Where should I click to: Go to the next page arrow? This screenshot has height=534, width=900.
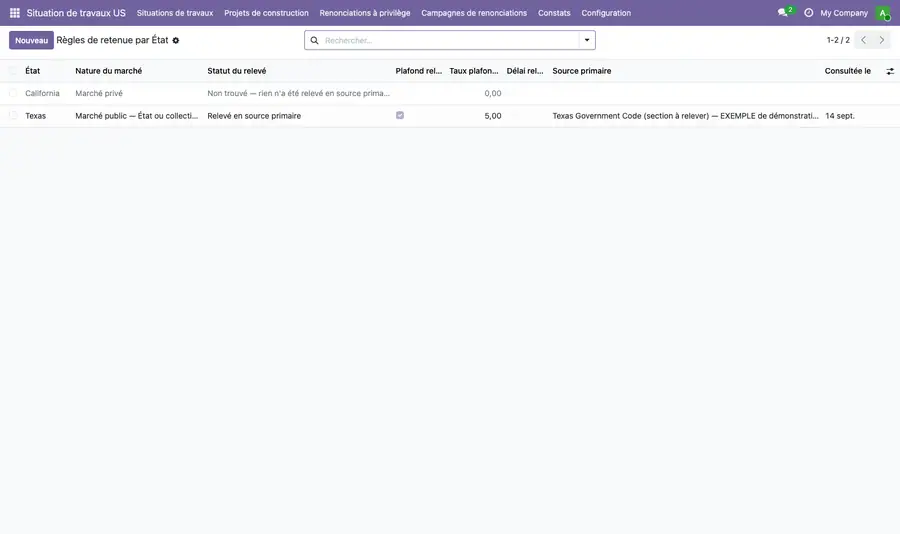point(882,40)
